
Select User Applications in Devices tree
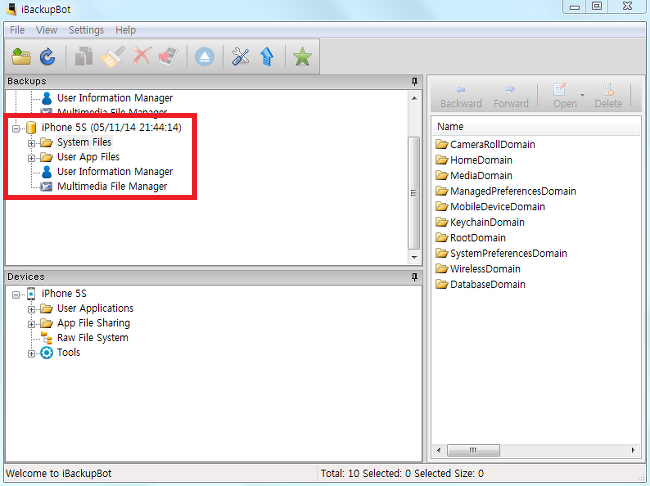(x=95, y=309)
